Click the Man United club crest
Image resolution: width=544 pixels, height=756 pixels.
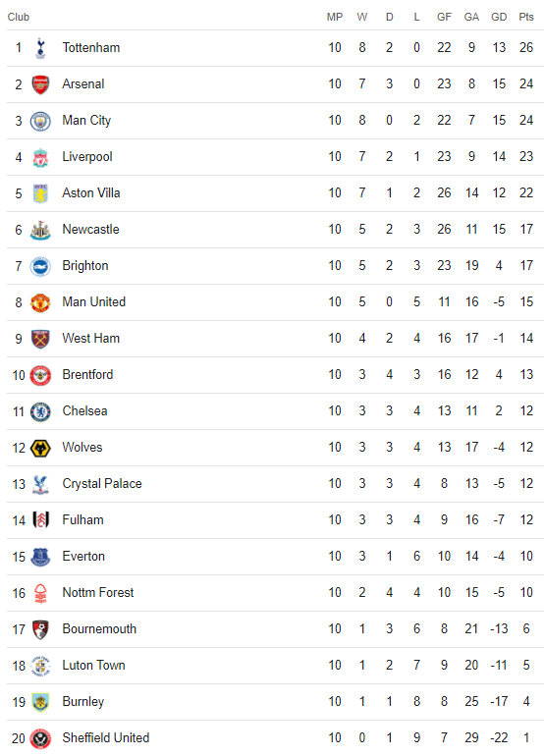click(40, 302)
